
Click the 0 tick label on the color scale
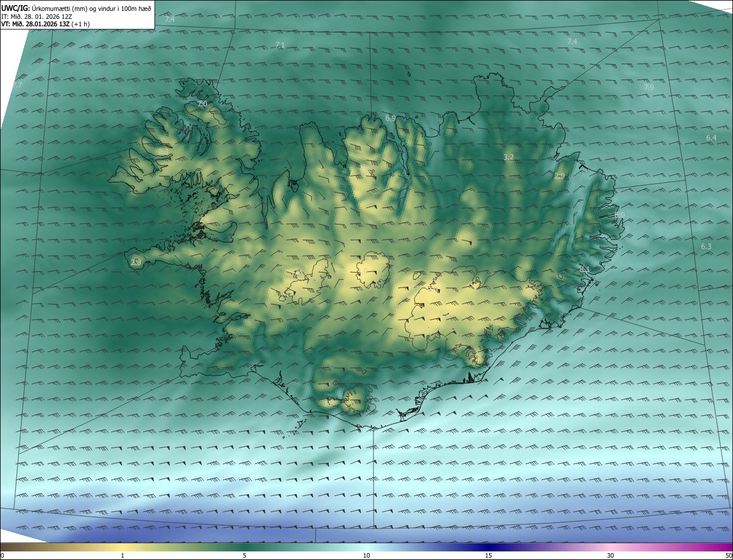coord(2,555)
